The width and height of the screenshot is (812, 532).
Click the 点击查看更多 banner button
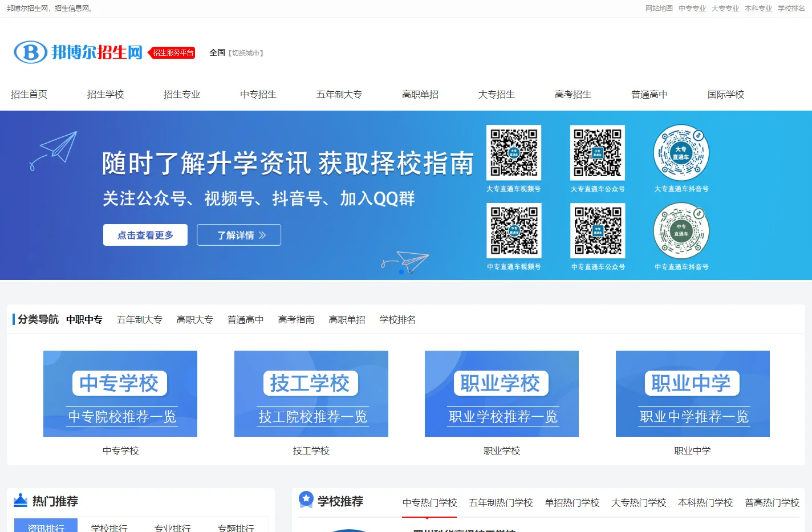coord(145,235)
